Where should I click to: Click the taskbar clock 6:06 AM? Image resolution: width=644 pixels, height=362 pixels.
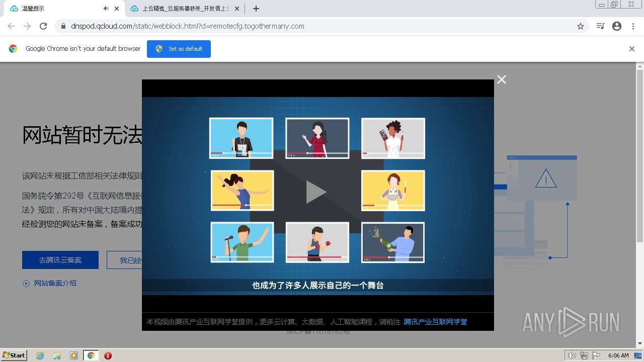(x=618, y=355)
